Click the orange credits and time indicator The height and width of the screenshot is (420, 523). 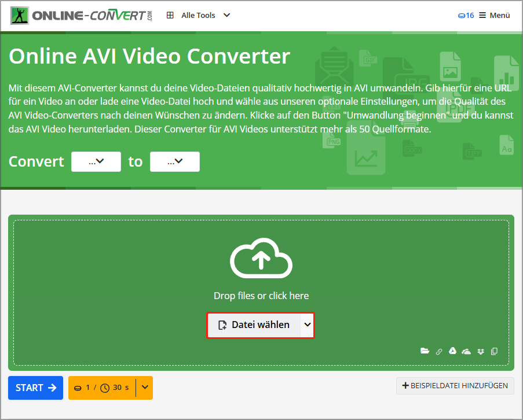coord(102,388)
